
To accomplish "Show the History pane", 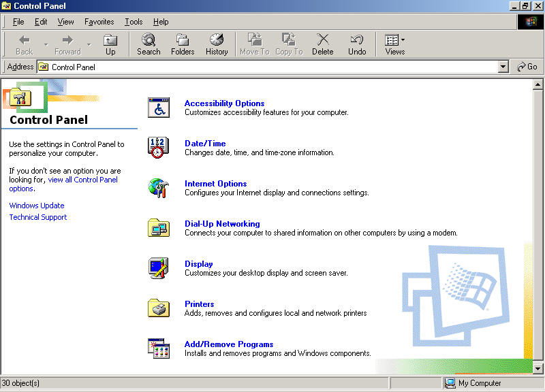I will point(217,44).
